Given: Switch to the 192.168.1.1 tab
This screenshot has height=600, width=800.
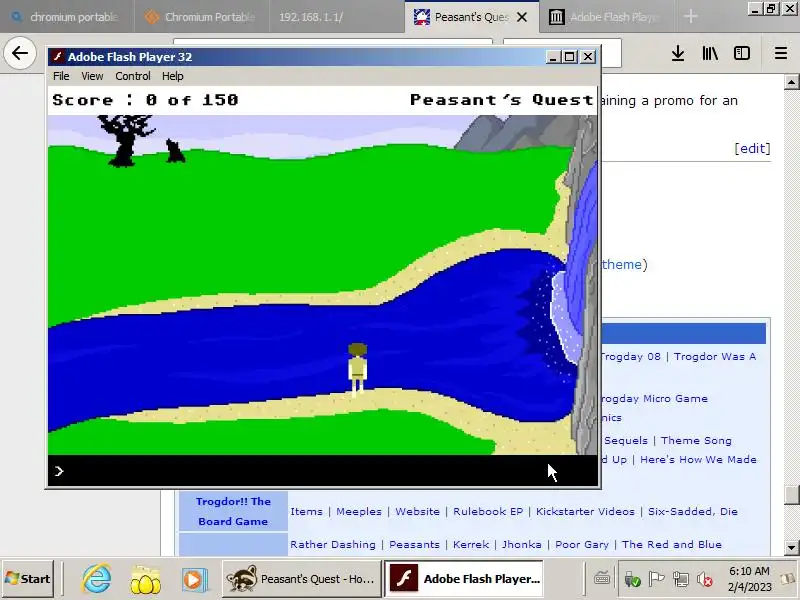Looking at the screenshot, I should coord(337,17).
